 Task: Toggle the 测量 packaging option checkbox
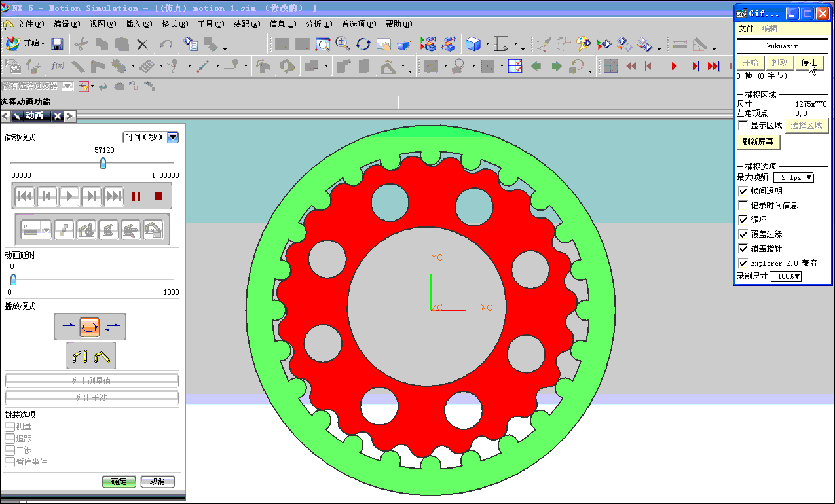[9, 426]
